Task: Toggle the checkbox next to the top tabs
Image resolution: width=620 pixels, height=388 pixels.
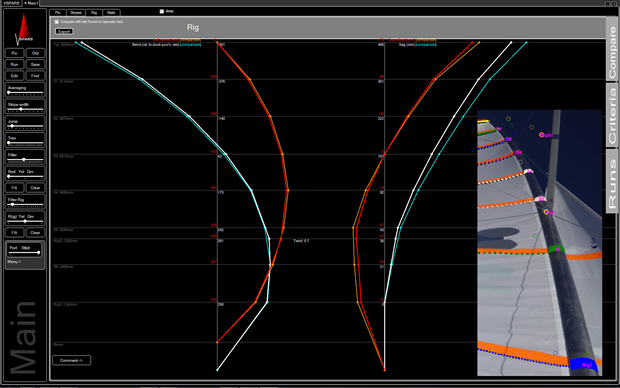Action: pos(162,11)
